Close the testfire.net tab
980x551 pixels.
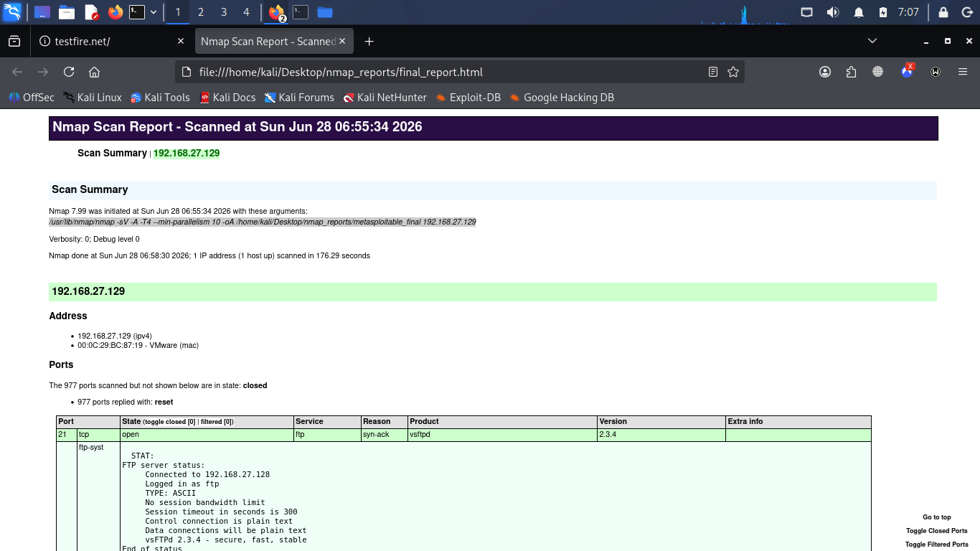pos(181,42)
